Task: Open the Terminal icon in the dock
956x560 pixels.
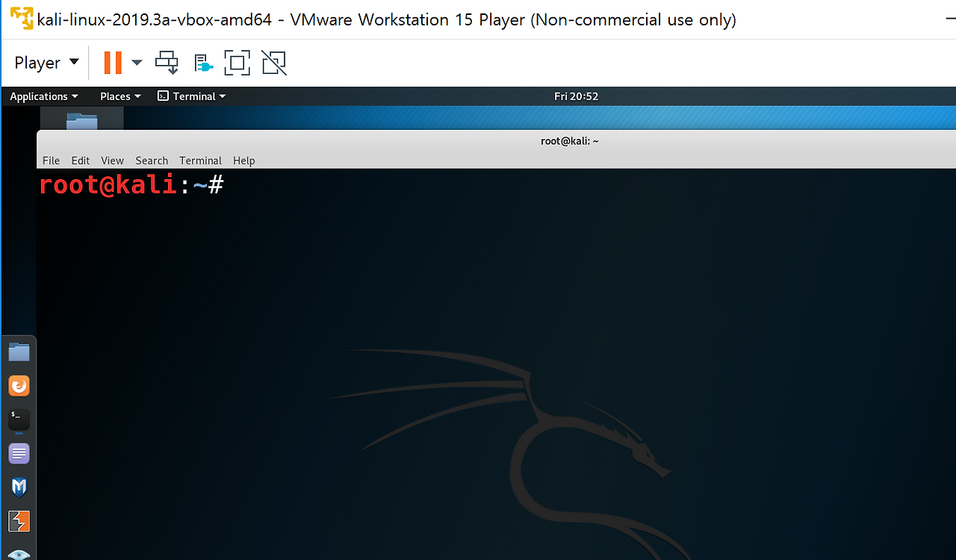Action: point(19,420)
